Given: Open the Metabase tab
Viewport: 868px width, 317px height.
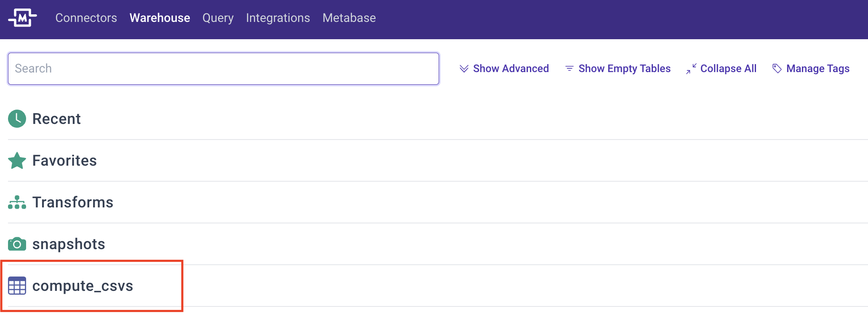Looking at the screenshot, I should pos(349,18).
